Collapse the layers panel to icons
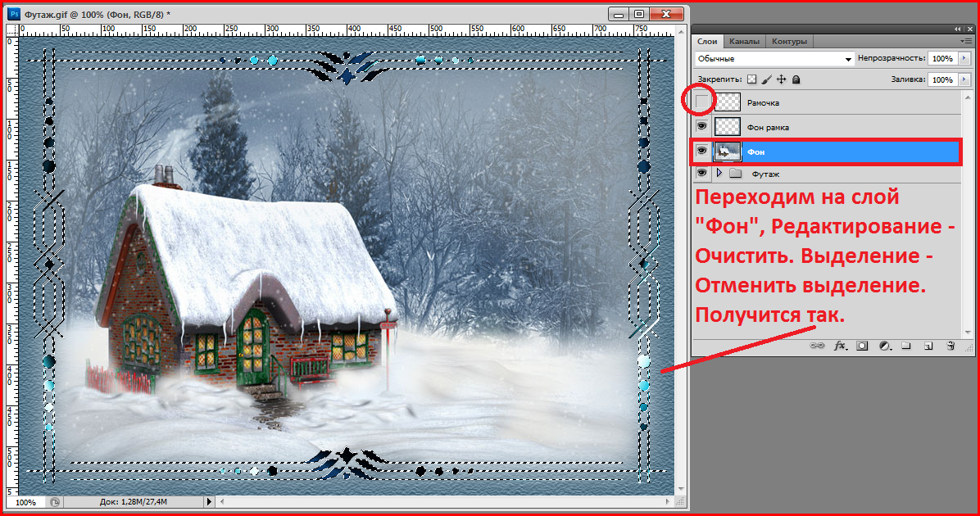The width and height of the screenshot is (980, 516). point(958,29)
